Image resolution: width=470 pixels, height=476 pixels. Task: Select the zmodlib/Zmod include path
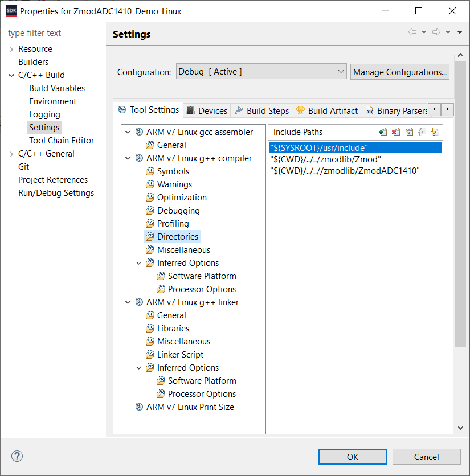tap(355, 159)
